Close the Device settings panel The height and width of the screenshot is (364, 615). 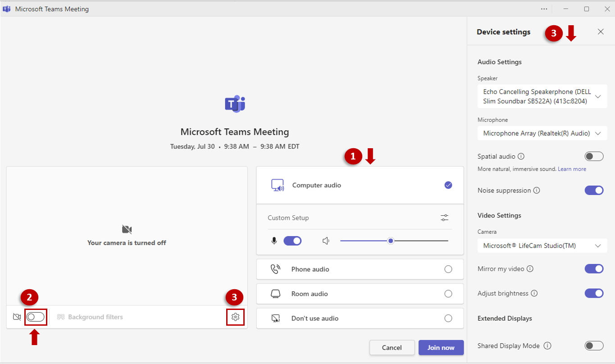click(601, 32)
